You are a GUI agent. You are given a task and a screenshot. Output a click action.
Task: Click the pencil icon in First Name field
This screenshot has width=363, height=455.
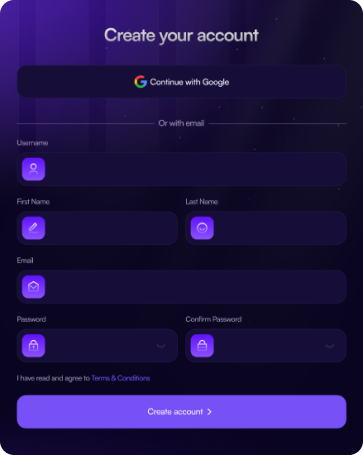click(33, 228)
